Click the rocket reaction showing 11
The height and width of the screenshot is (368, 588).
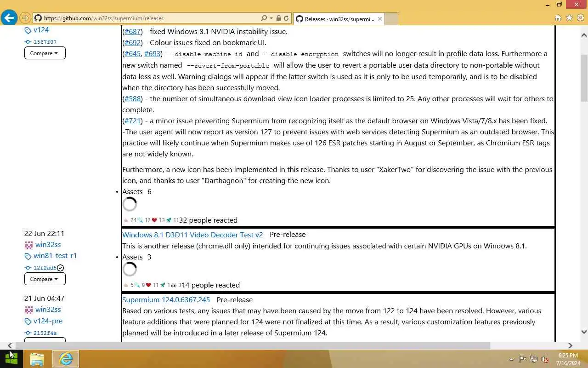[172, 220]
